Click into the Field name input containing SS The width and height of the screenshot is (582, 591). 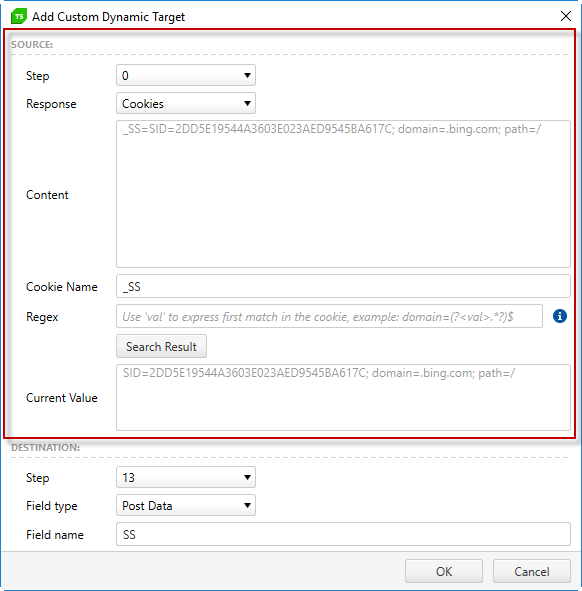click(343, 534)
